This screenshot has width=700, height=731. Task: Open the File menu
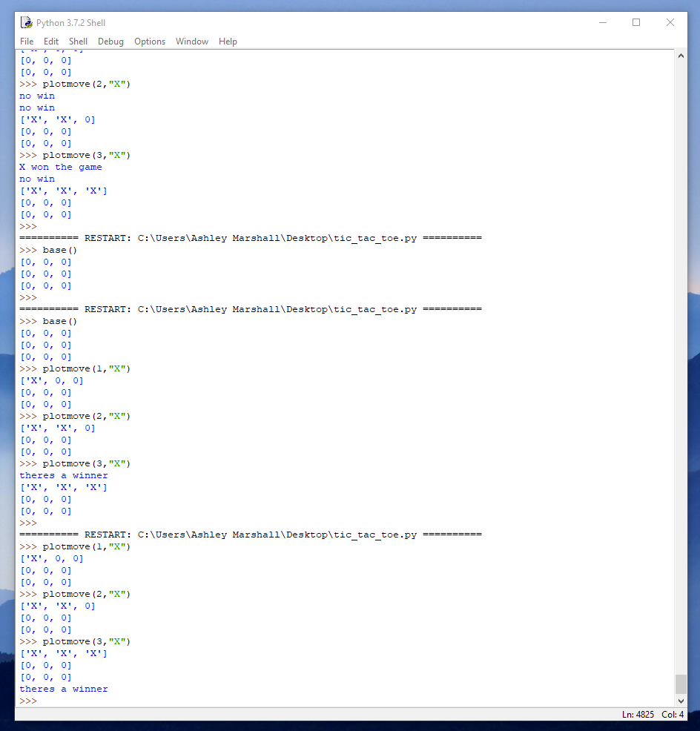tap(27, 42)
